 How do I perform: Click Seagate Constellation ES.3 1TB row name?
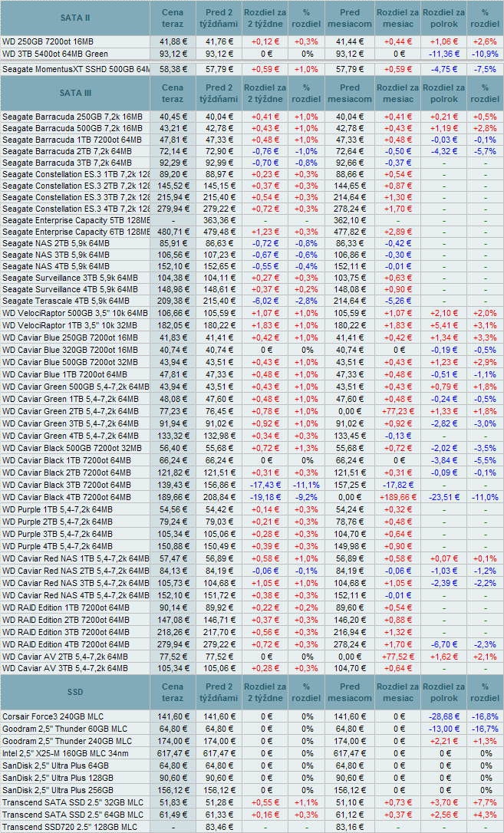[75, 174]
